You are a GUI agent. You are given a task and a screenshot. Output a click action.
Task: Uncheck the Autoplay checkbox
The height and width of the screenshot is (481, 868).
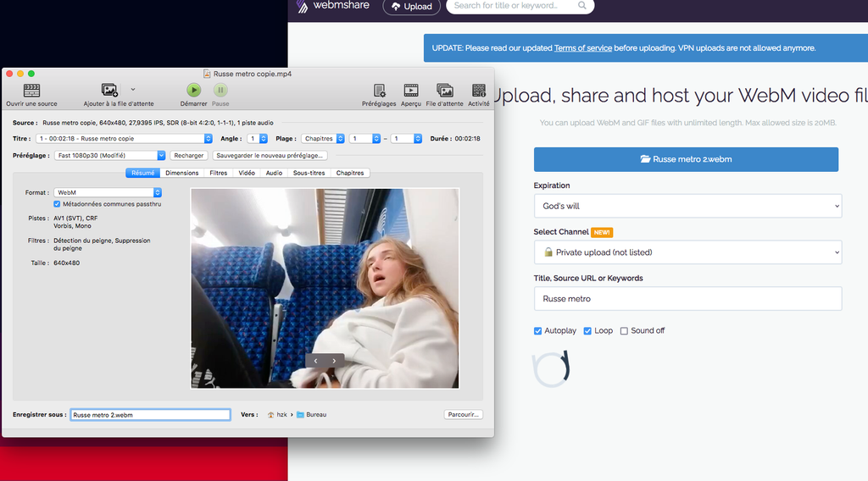[x=537, y=331]
